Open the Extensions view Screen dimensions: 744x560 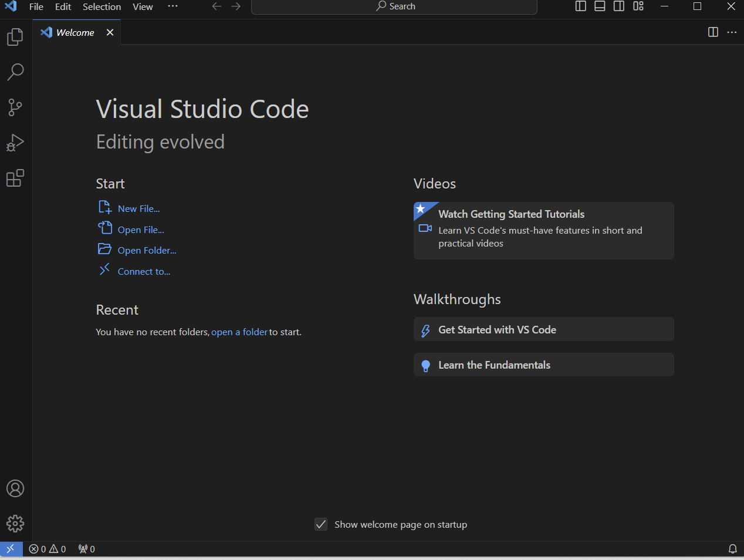15,178
